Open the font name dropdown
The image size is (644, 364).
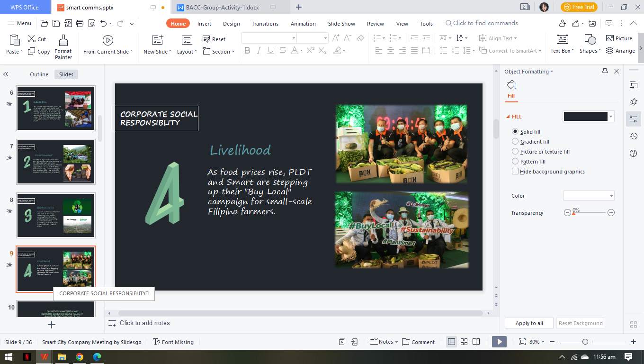pos(294,38)
